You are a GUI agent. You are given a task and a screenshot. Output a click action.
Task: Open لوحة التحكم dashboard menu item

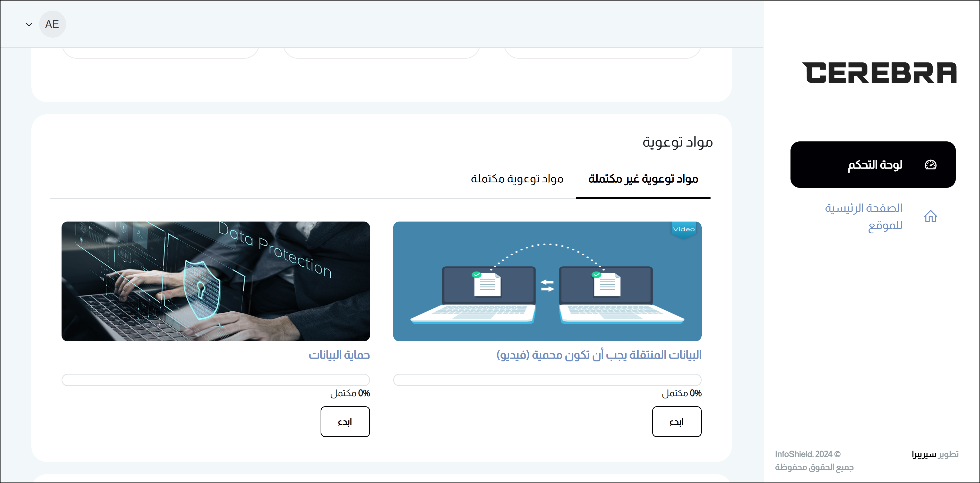click(873, 164)
